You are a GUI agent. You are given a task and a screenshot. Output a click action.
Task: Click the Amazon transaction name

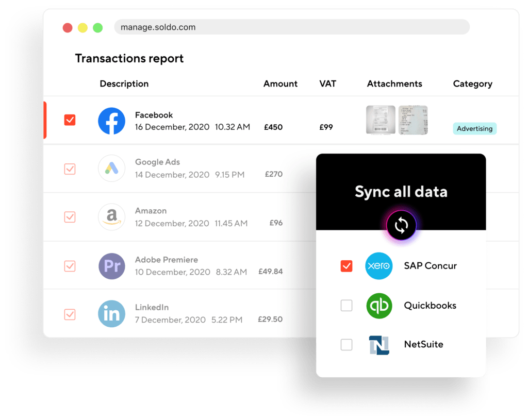pos(151,211)
